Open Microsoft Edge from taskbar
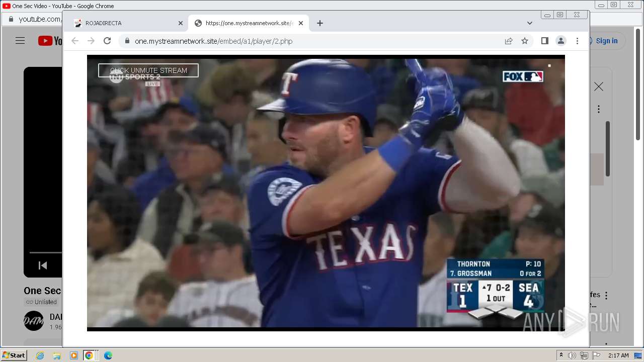This screenshot has width=644, height=362. (108, 355)
